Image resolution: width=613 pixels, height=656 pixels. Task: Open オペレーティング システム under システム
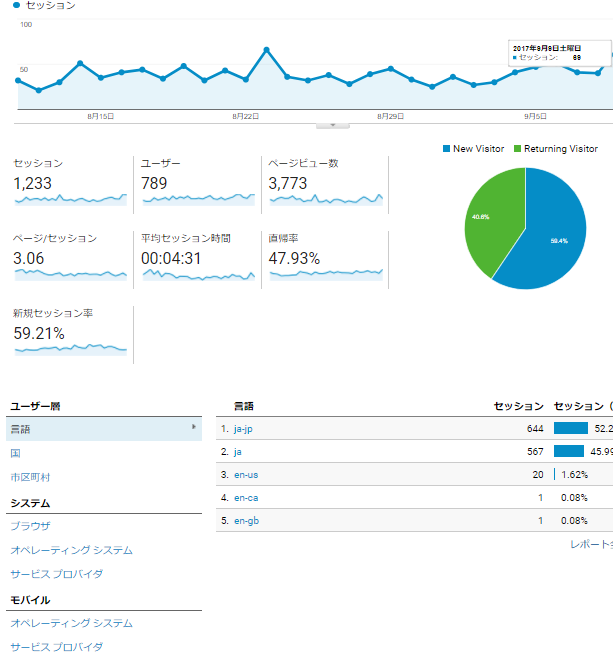[72, 550]
